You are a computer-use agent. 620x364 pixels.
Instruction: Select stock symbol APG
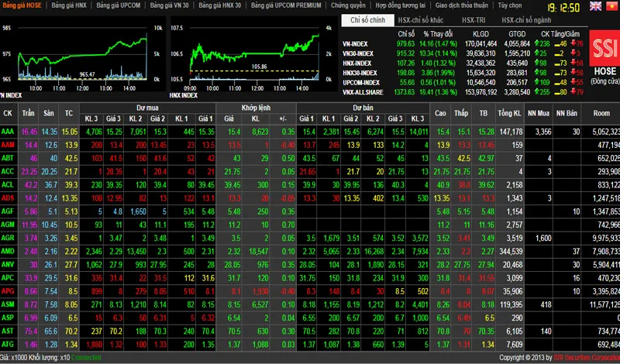pos(8,291)
